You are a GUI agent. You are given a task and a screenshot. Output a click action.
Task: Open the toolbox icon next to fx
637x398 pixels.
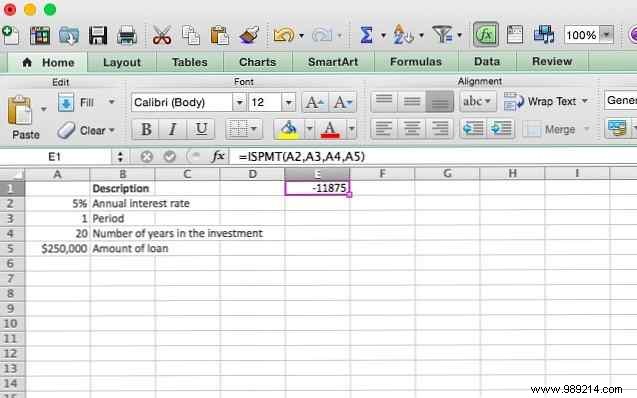515,35
